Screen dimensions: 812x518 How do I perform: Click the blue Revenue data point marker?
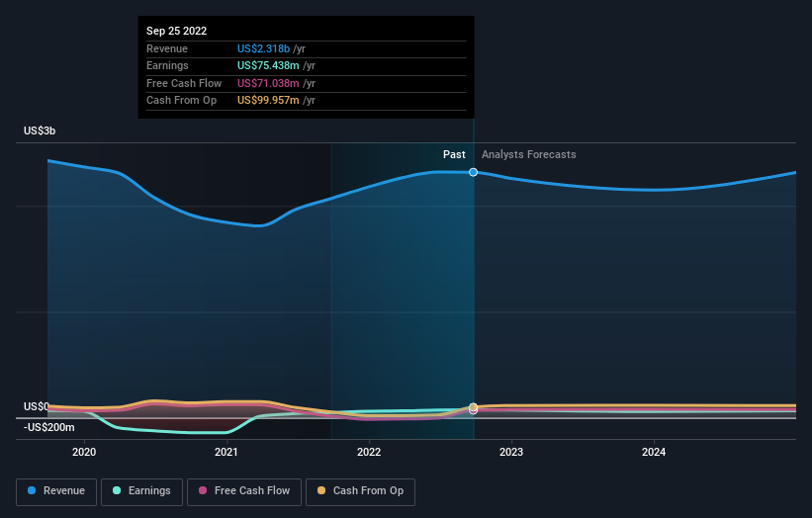tap(474, 172)
